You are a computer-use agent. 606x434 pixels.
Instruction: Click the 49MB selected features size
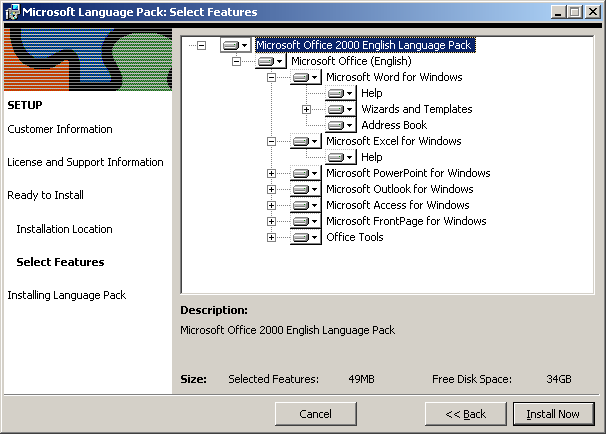(361, 379)
